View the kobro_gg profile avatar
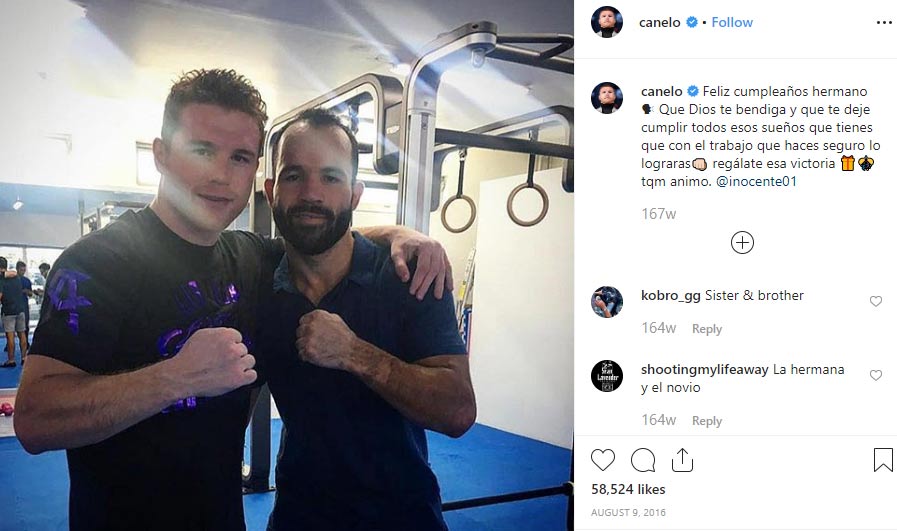 [606, 302]
